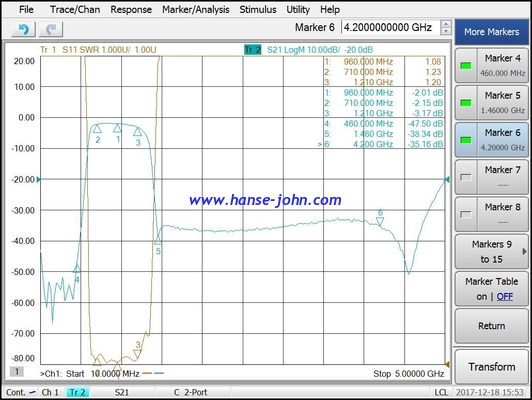Click the -35.16 dB marker 6 readout
Screen dimensions: 532x400
coord(425,144)
